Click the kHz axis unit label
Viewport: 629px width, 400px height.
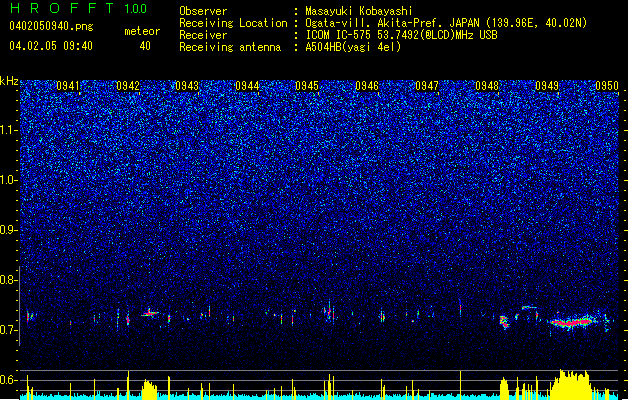[x=9, y=81]
